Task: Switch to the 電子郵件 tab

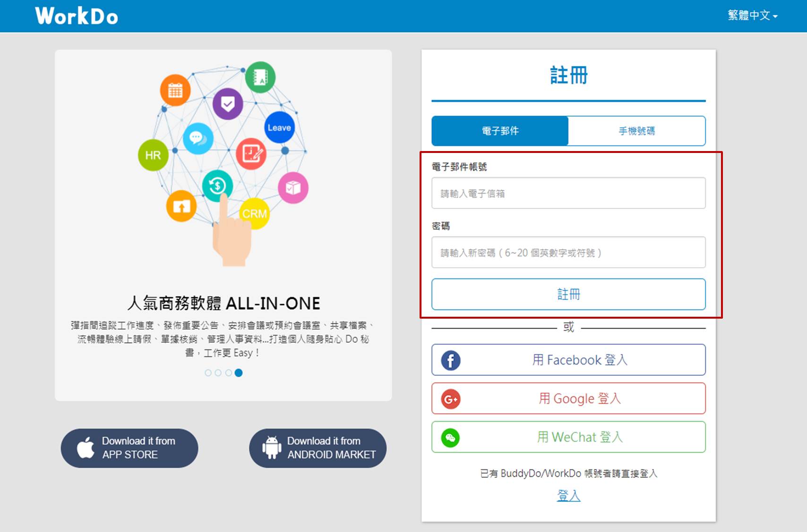Action: tap(499, 131)
